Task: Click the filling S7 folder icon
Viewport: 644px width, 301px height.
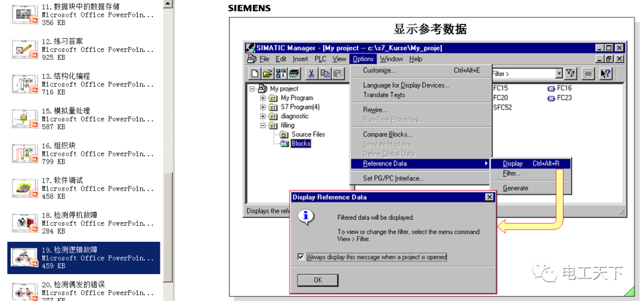Action: click(274, 125)
